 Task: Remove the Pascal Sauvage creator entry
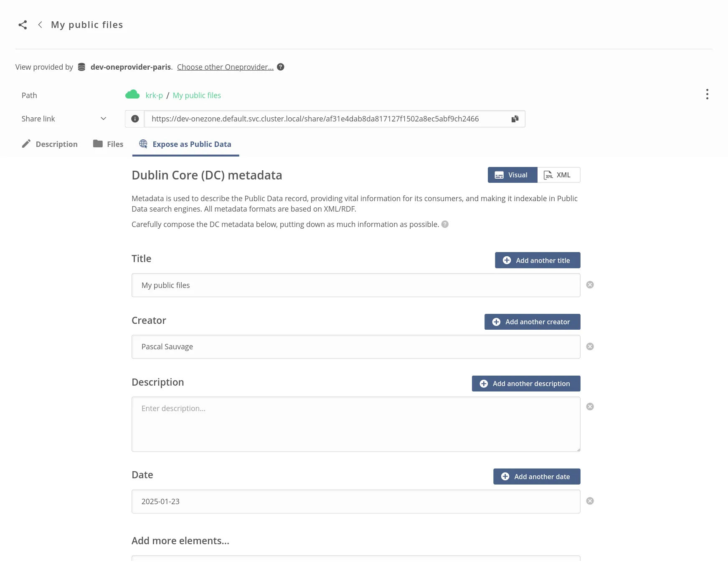(590, 347)
